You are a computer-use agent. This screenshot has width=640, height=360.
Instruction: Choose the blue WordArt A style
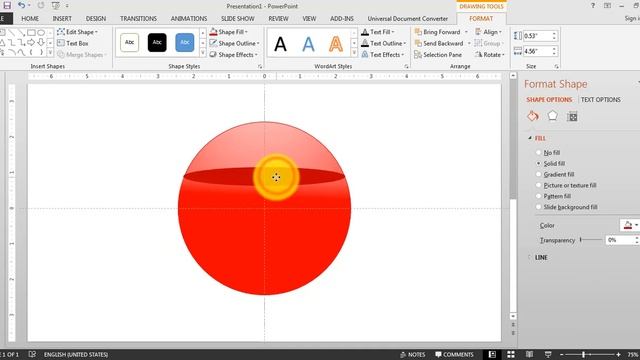pos(309,44)
